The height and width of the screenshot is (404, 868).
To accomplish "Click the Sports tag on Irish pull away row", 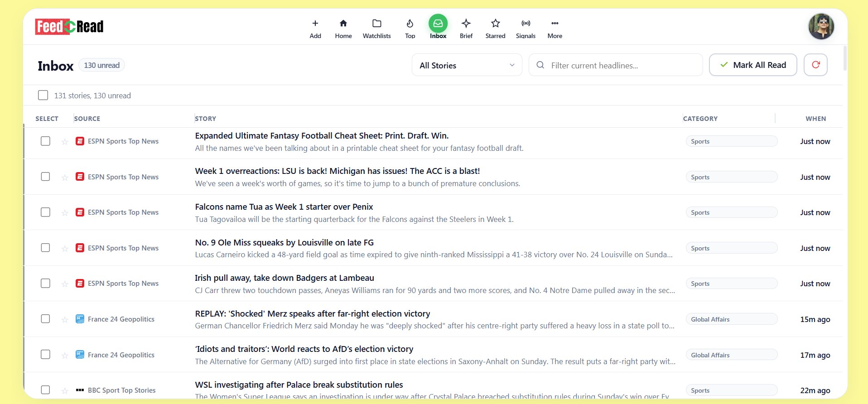I will pyautogui.click(x=731, y=284).
